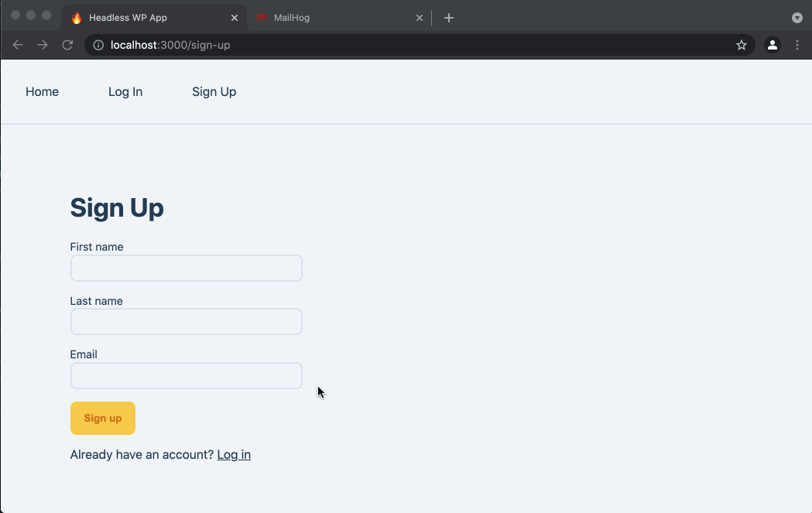The image size is (812, 513).
Task: Open the Sign Up nav link
Action: [214, 91]
